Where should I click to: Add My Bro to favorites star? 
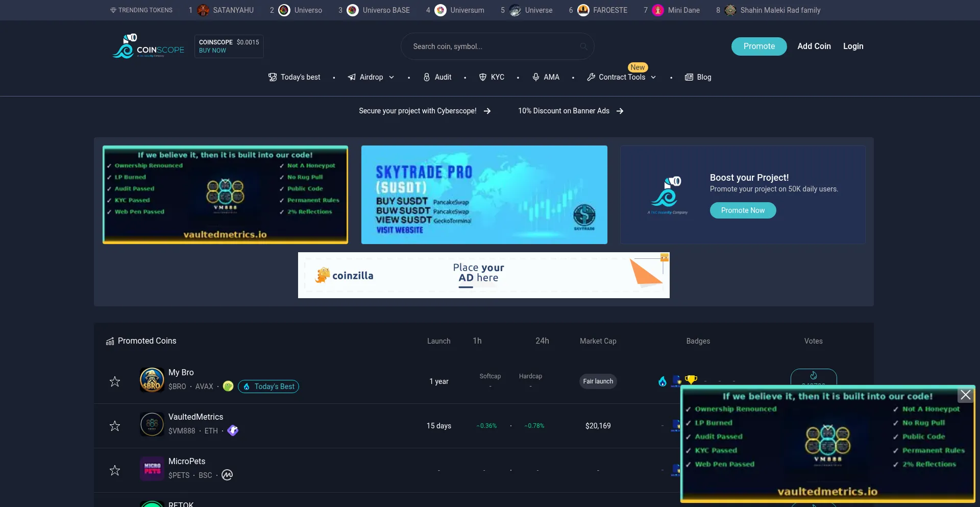click(115, 381)
